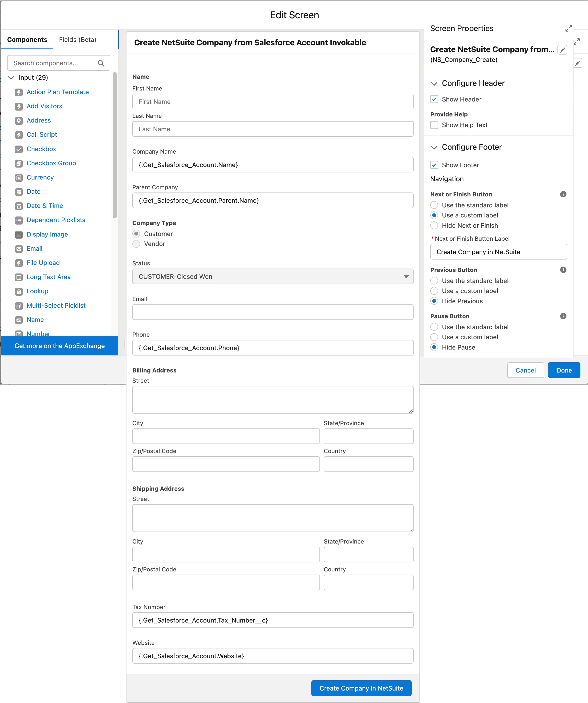Click the Next or Finish Button Label field
Image resolution: width=588 pixels, height=703 pixels.
pos(498,252)
